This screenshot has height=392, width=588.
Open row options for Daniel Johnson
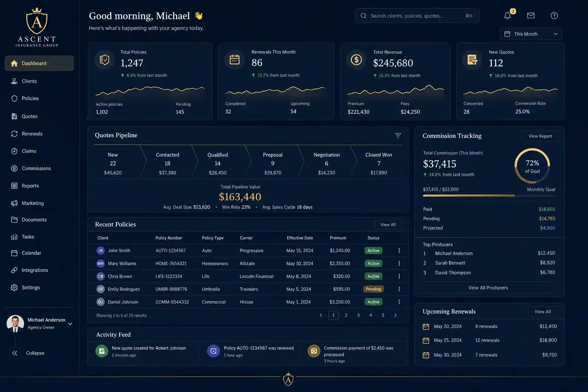(399, 302)
